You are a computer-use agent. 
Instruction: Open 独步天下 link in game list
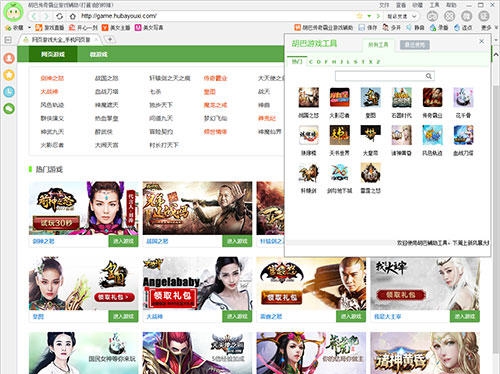[x=161, y=105]
